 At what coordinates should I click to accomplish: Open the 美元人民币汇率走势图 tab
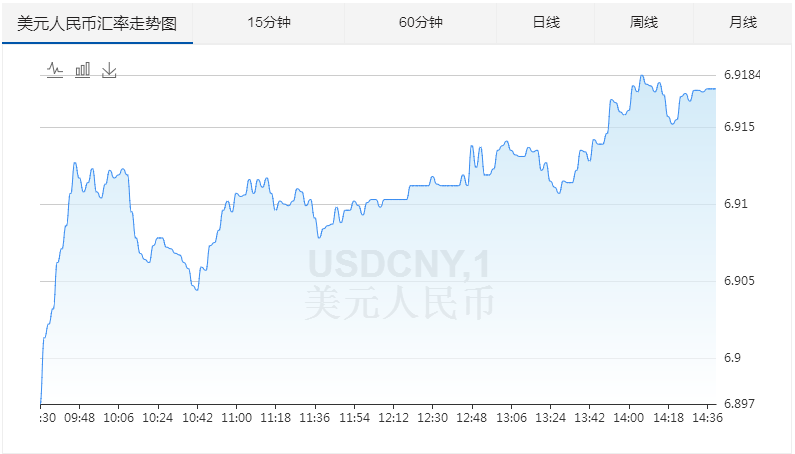coord(97,23)
